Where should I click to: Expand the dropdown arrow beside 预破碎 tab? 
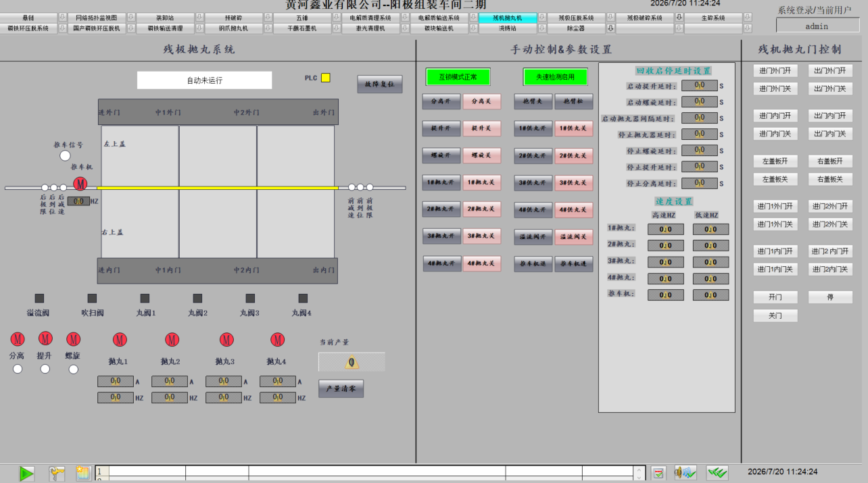click(268, 18)
